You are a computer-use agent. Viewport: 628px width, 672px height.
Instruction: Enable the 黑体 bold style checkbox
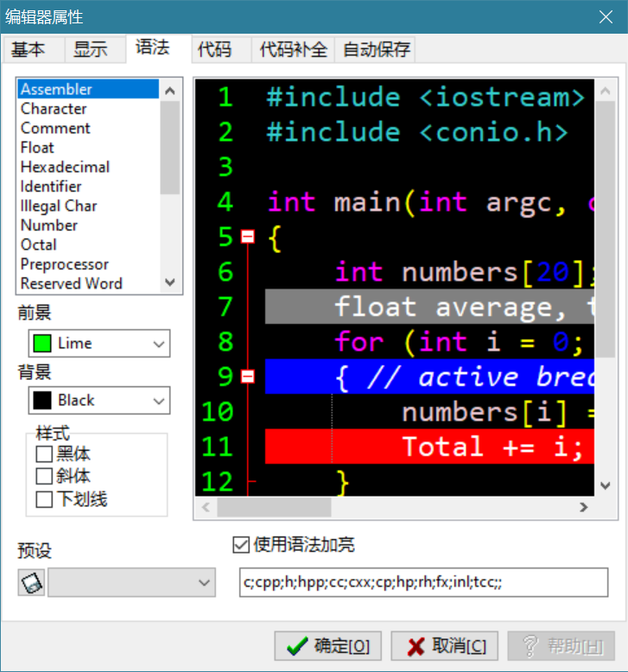click(44, 453)
